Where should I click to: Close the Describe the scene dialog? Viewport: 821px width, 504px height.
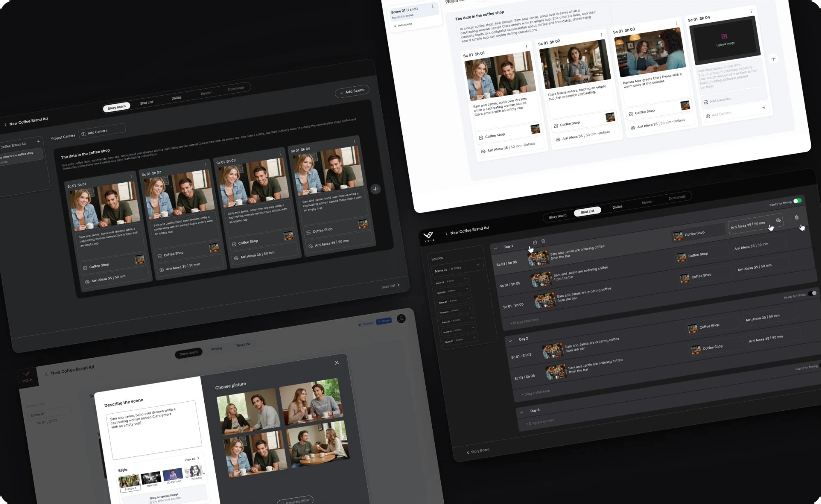pos(337,362)
